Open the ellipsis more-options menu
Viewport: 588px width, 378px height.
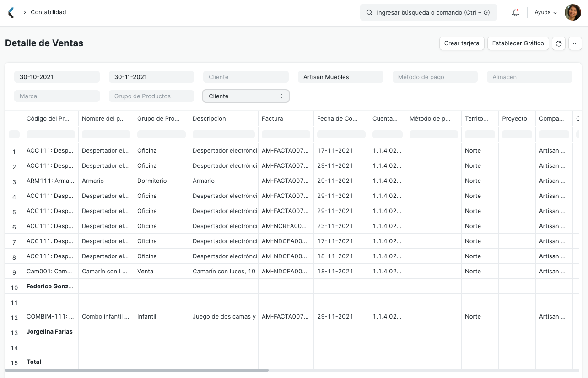pos(575,43)
